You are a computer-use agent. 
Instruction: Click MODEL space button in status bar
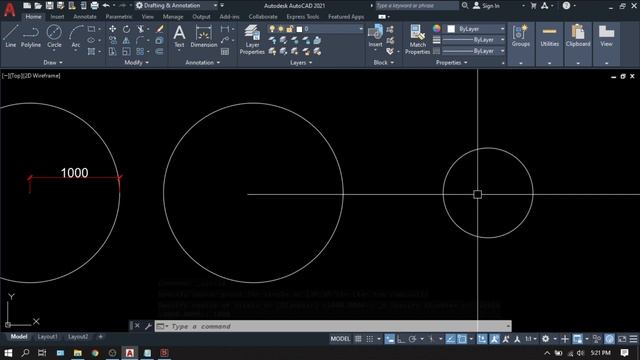click(340, 339)
